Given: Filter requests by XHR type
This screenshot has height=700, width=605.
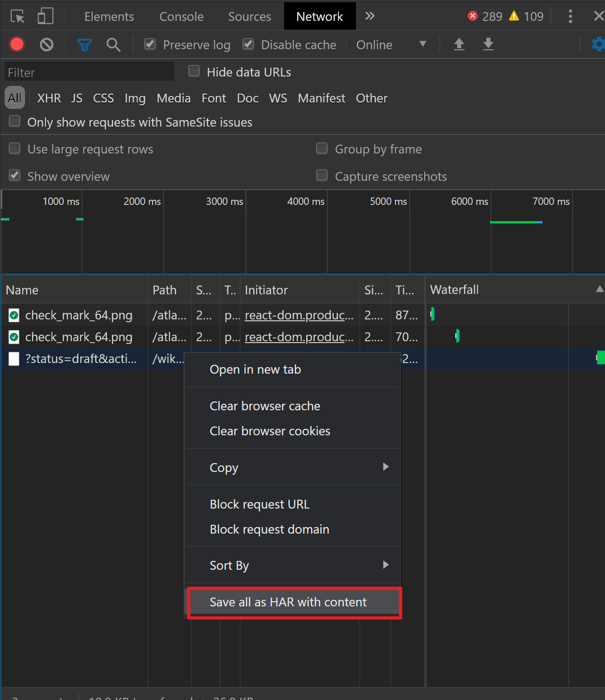Looking at the screenshot, I should tap(49, 98).
